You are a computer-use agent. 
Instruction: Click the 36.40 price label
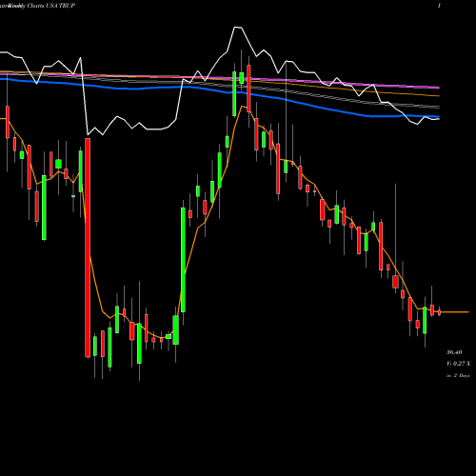click(454, 352)
